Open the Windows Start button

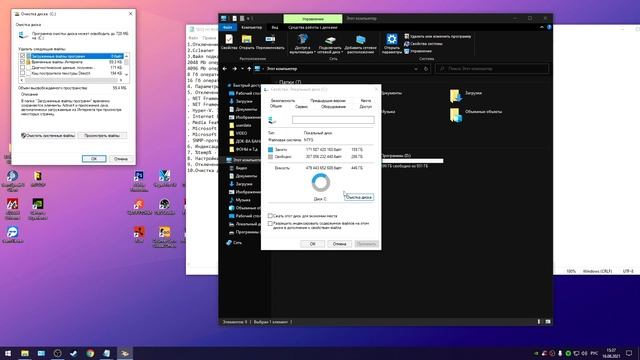coord(8,353)
